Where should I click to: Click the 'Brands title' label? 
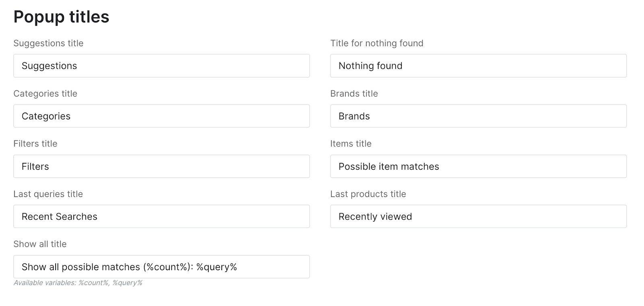coord(354,94)
